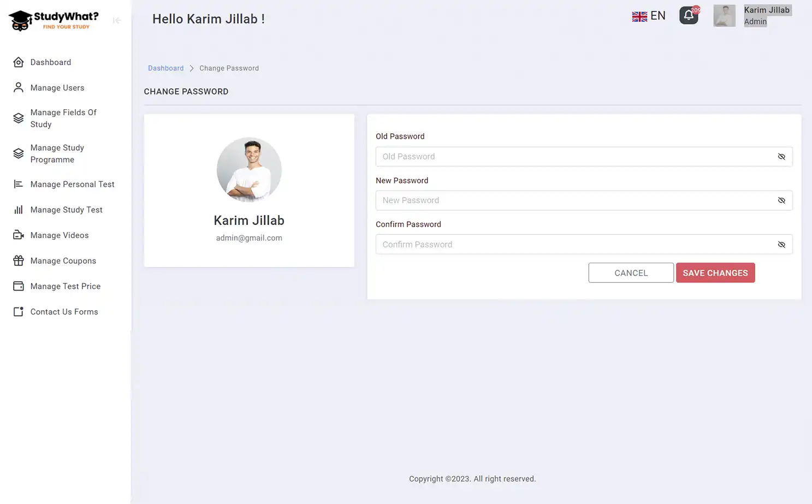Navigate to Dashboard via the breadcrumb

point(165,68)
